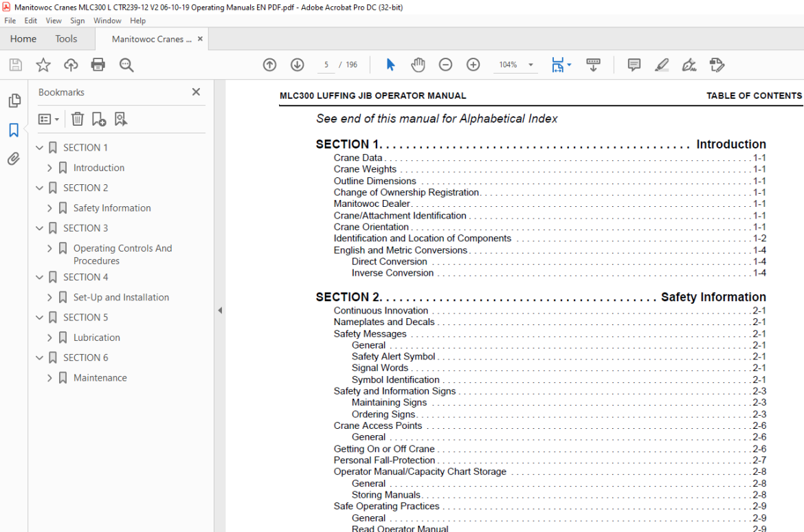Close the Bookmarks panel

pos(196,92)
